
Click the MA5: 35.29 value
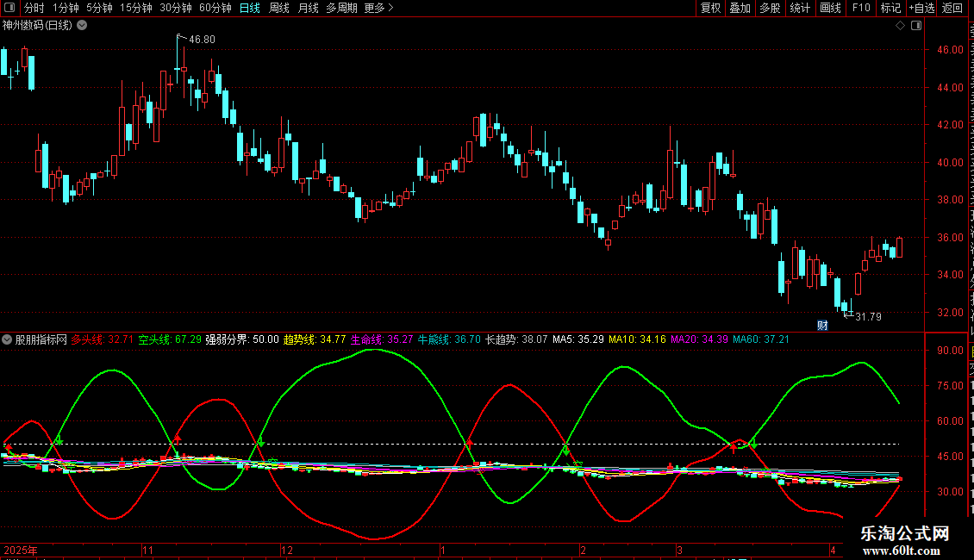[578, 339]
